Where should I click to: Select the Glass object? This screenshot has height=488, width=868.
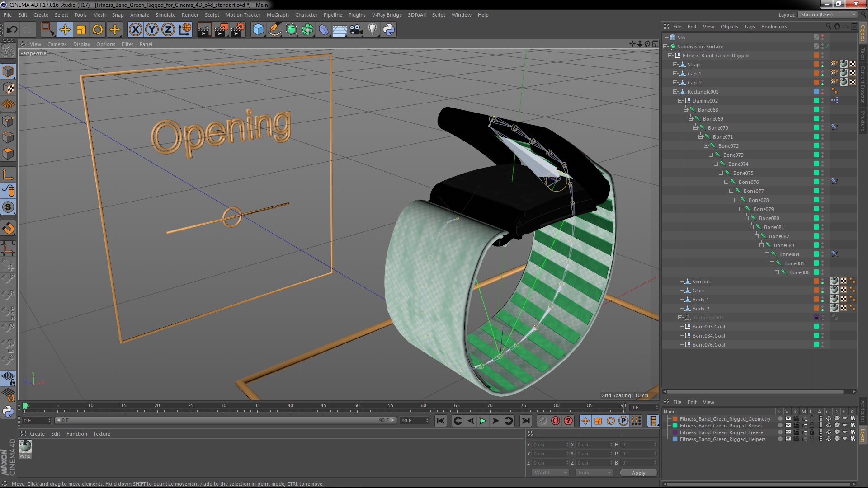click(x=698, y=291)
